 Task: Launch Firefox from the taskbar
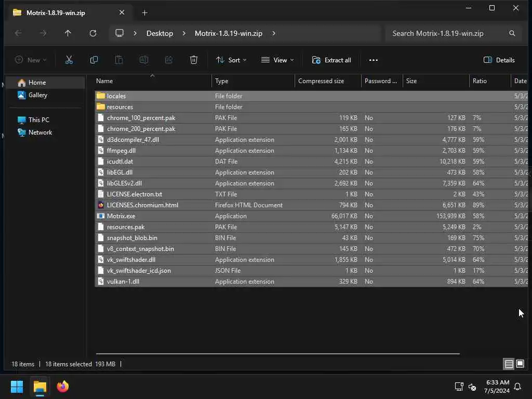[63, 387]
